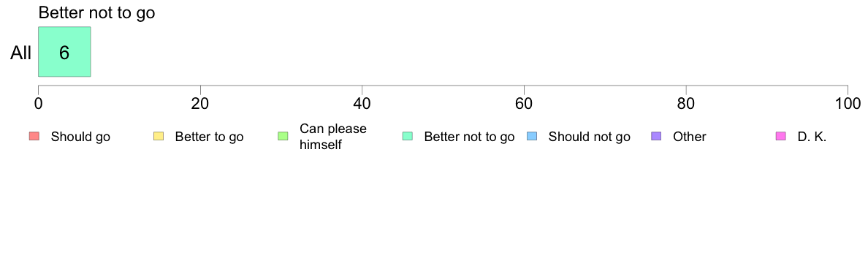Image resolution: width=868 pixels, height=269 pixels.
Task: Click the green Can please himself swatch
Action: [x=283, y=136]
